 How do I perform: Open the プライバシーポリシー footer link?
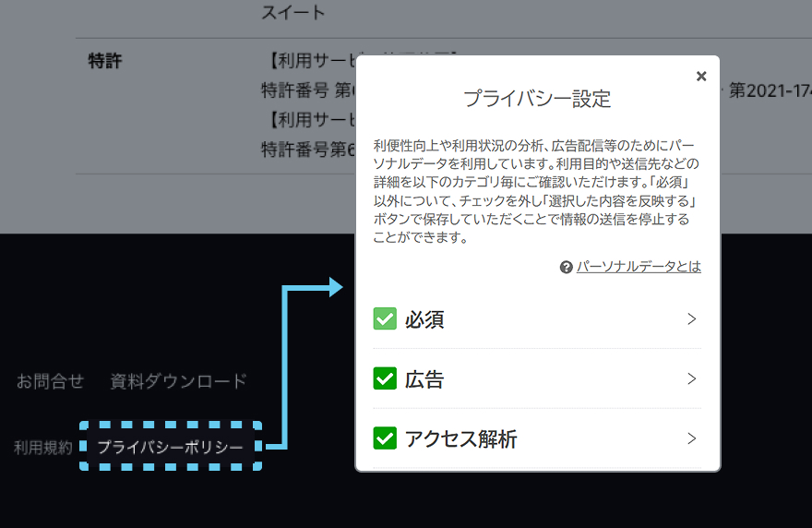171,447
